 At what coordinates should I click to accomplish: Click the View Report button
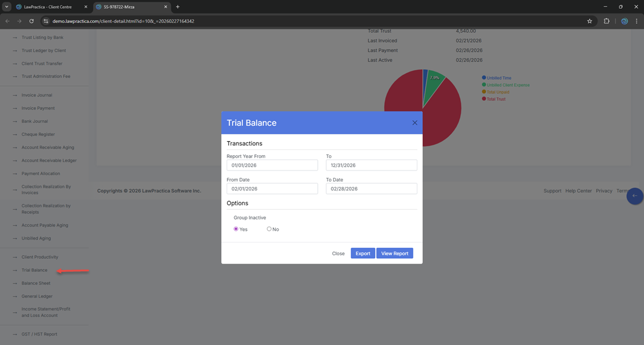coord(395,253)
